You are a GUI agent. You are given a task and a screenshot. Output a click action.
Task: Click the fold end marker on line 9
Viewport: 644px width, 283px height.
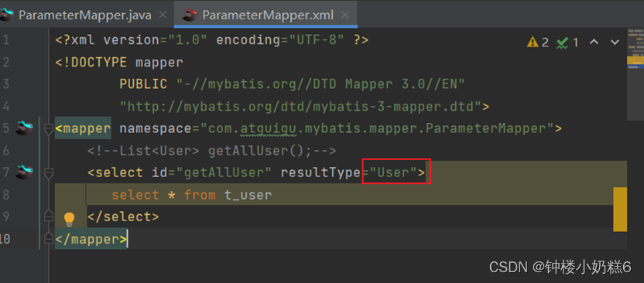click(49, 216)
